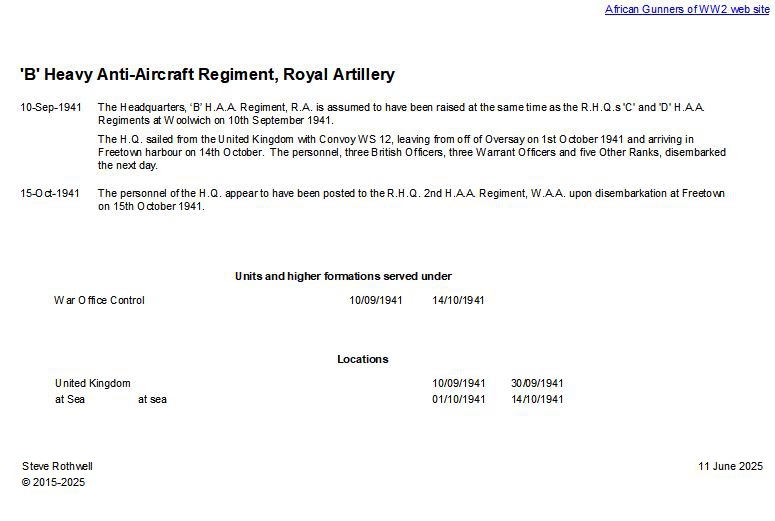775x521 pixels.
Task: Select the War Office Control row text
Action: coord(99,300)
